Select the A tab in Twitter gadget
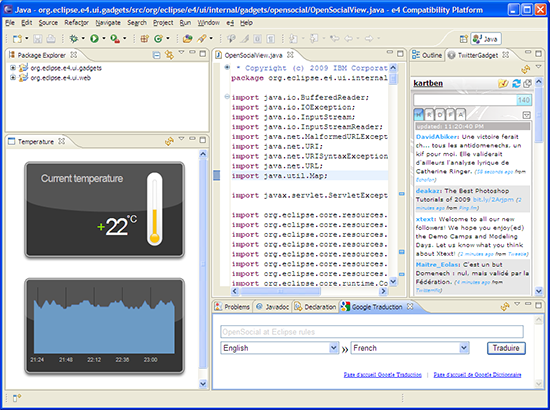 461,114
